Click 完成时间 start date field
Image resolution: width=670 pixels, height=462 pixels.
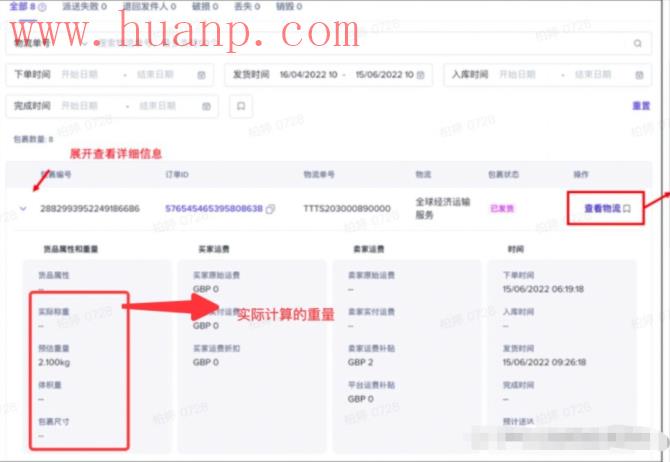(79, 106)
